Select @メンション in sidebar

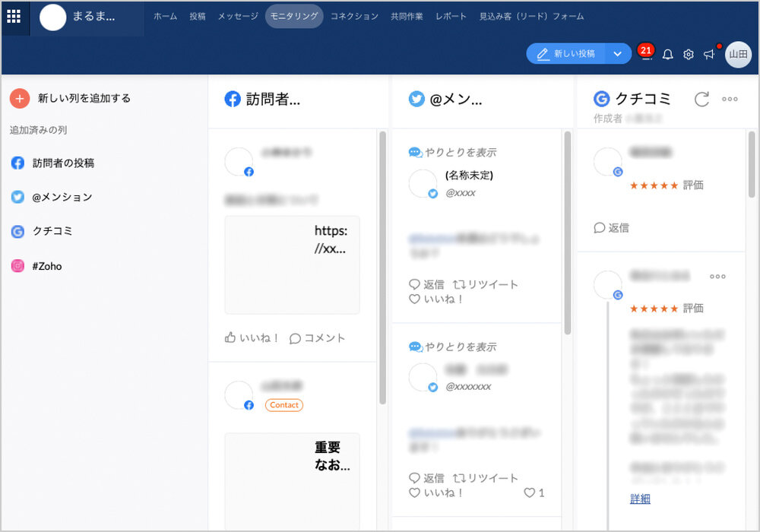click(62, 197)
